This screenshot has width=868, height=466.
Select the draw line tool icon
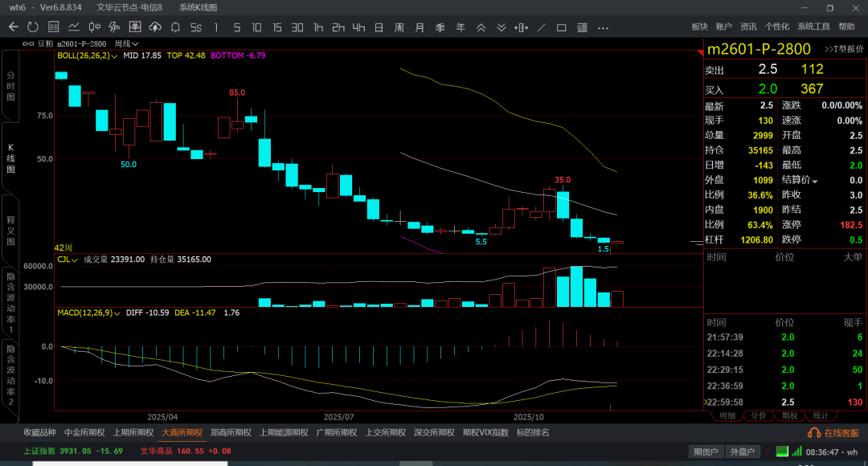(x=542, y=27)
